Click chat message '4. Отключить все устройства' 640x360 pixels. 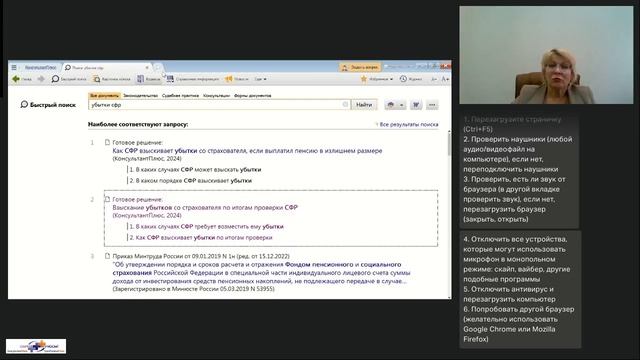click(517, 259)
